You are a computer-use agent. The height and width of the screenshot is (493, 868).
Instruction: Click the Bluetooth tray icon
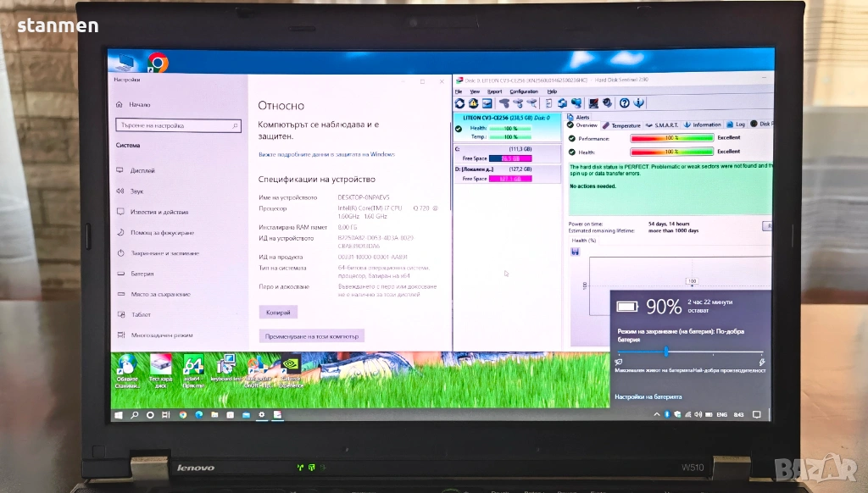point(667,414)
